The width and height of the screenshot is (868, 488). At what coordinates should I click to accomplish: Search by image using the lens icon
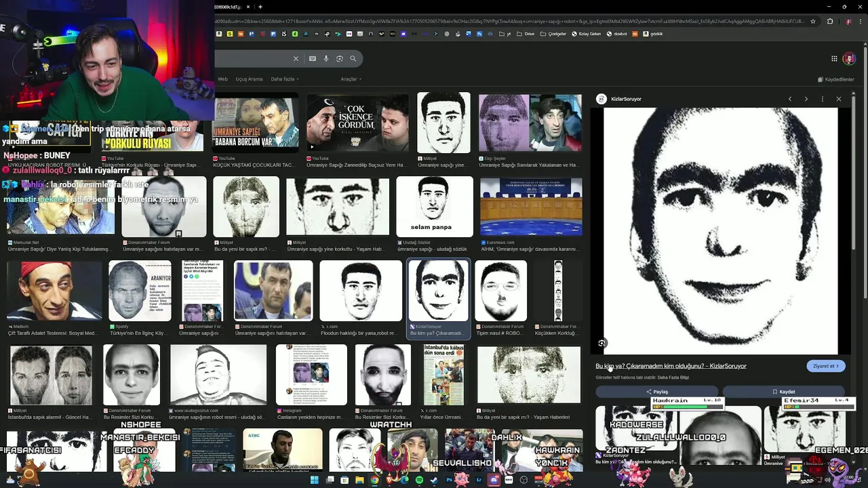(340, 59)
